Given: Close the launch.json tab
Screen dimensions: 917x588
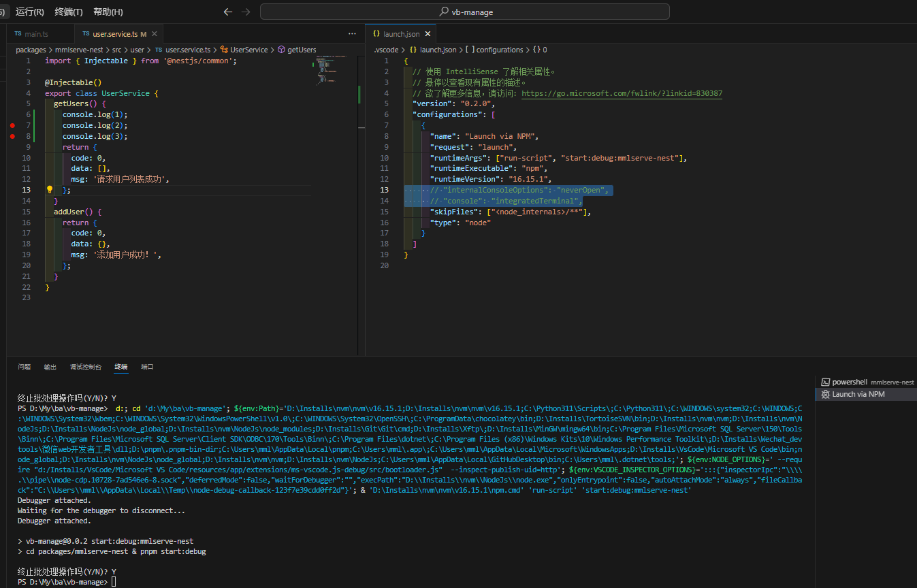Looking at the screenshot, I should [428, 33].
